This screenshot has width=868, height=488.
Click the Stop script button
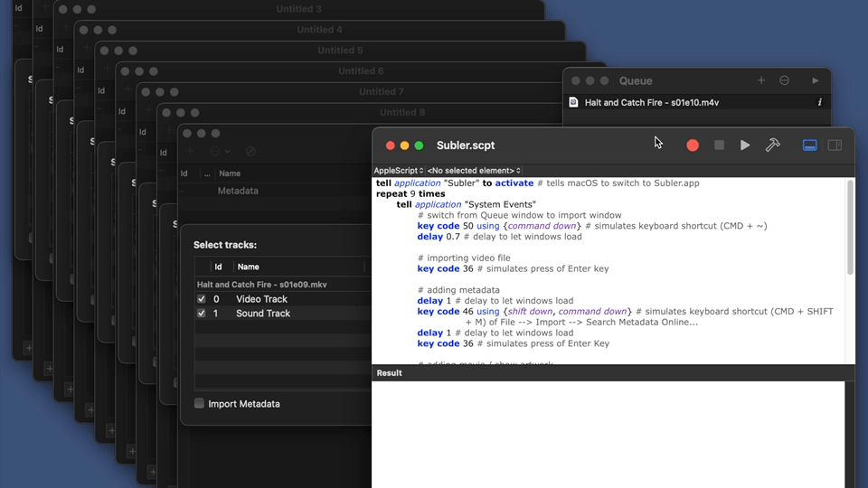(719, 145)
